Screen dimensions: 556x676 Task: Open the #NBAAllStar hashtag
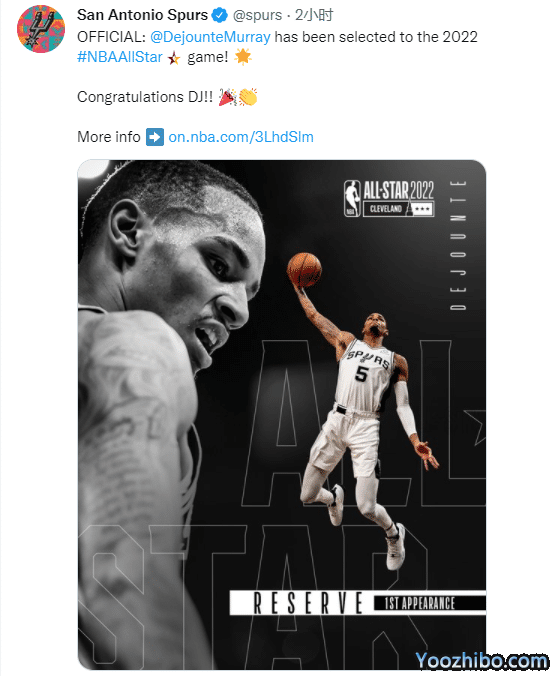pos(120,57)
